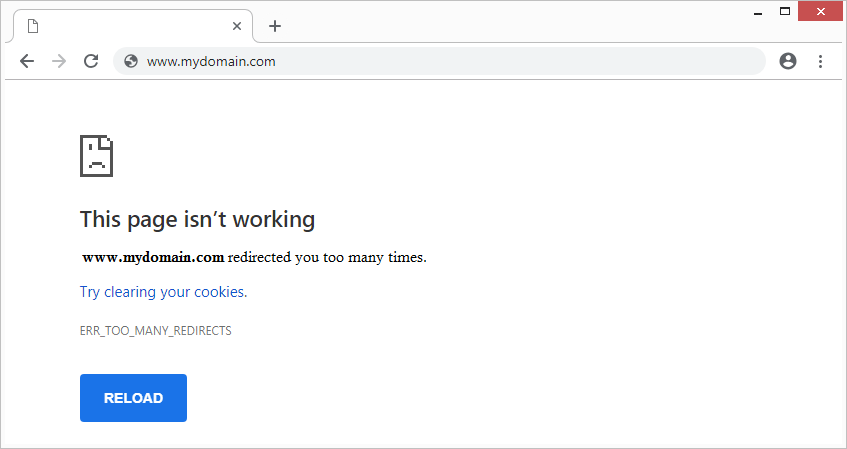View site information via the globe icon

130,61
